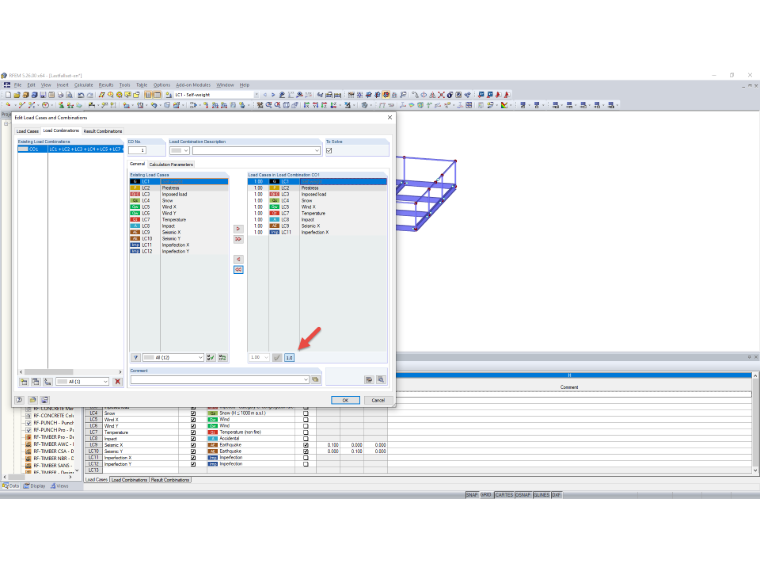Viewport: 760px width, 570px height.
Task: Click the new load combination icon
Action: [x=24, y=382]
